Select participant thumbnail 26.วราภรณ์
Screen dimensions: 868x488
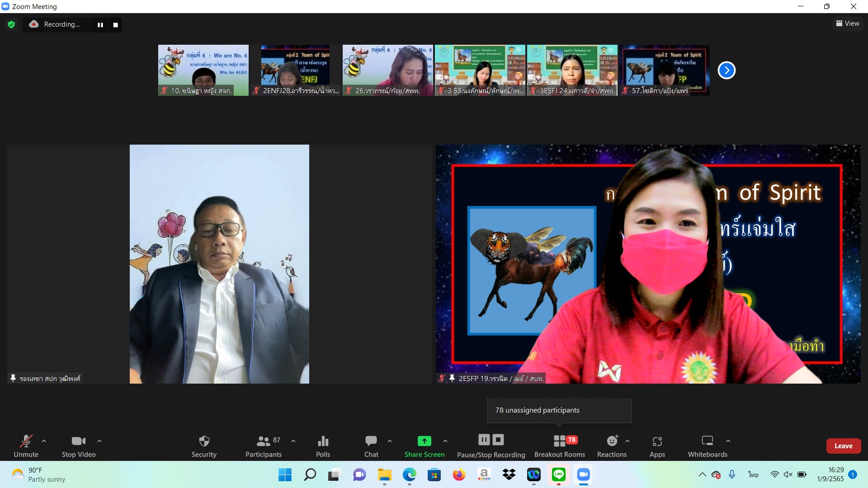pyautogui.click(x=387, y=70)
